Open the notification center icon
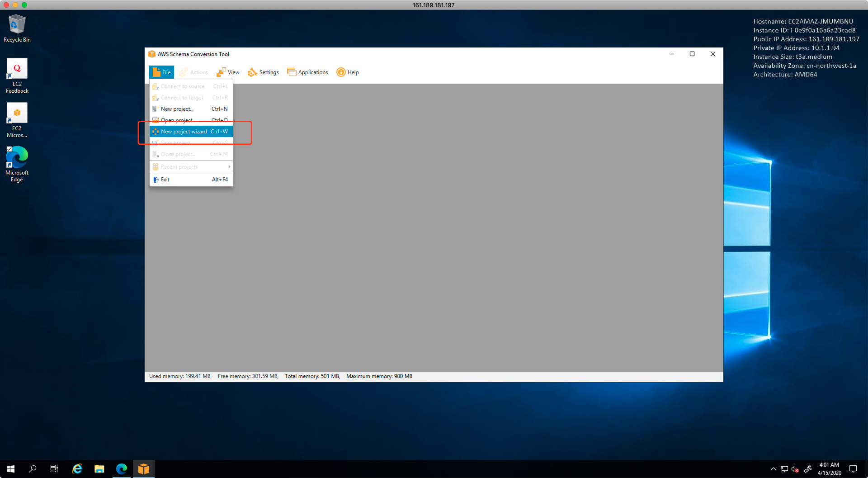The width and height of the screenshot is (868, 478). tap(853, 469)
